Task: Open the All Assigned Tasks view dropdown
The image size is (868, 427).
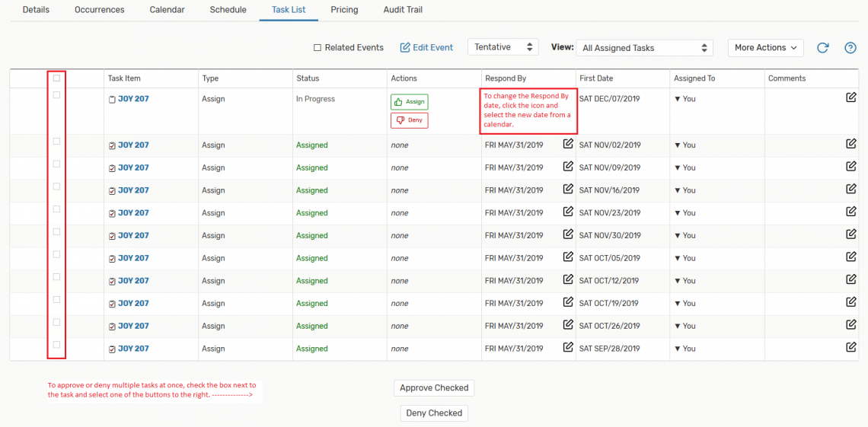Action: [x=644, y=48]
